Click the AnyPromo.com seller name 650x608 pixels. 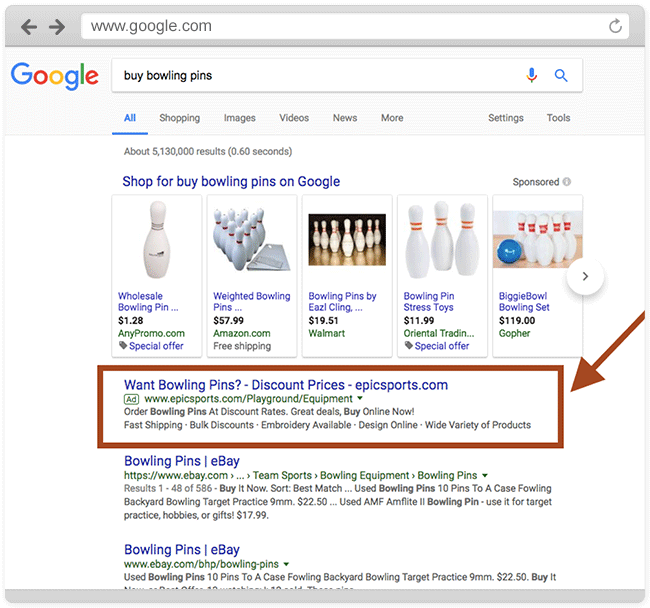pos(151,334)
